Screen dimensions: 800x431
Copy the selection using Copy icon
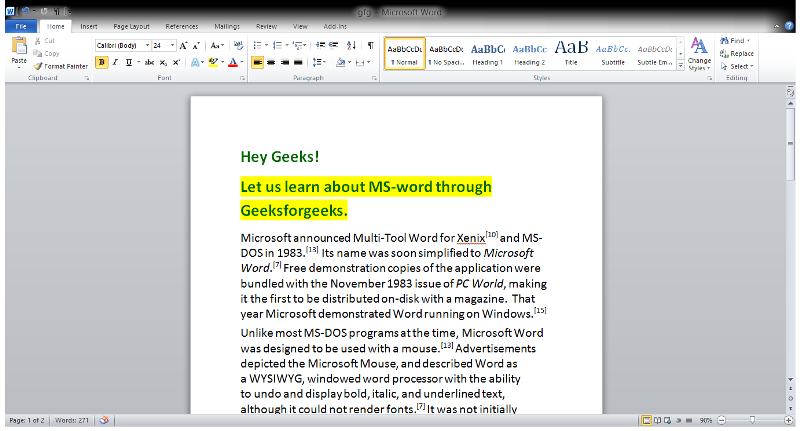(38, 53)
